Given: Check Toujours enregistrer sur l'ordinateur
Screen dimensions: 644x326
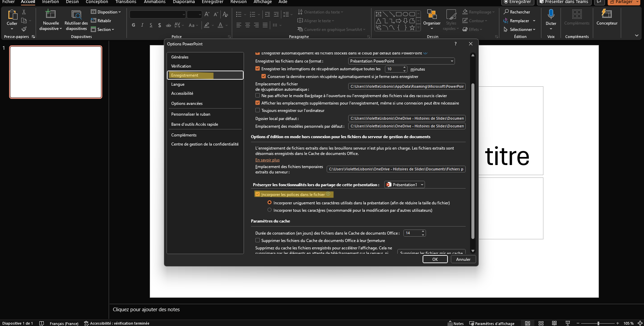Looking at the screenshot, I should click(258, 110).
